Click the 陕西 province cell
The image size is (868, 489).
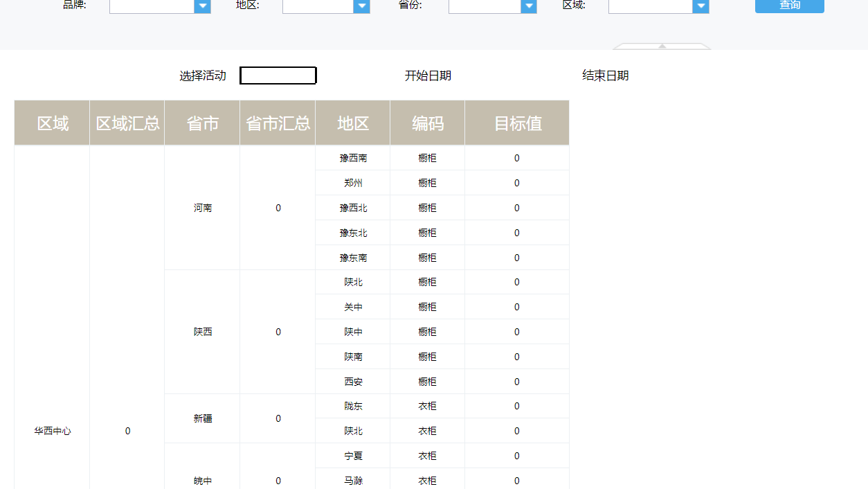(202, 332)
